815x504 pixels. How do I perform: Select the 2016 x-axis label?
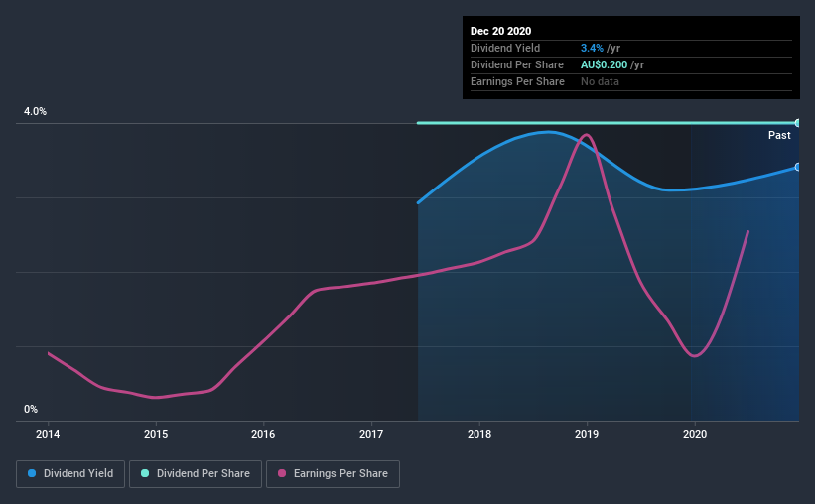point(263,434)
